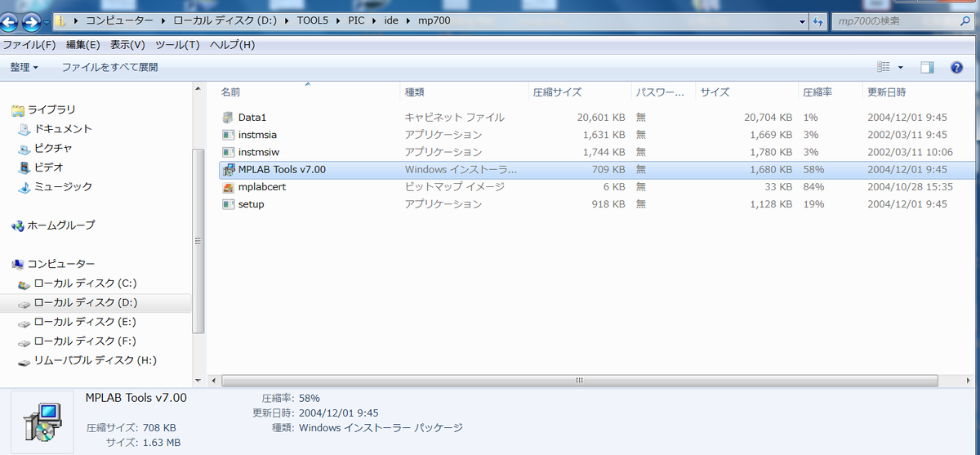Click the navigation pane vertical scrollbar
This screenshot has height=455, width=980.
tap(196, 241)
